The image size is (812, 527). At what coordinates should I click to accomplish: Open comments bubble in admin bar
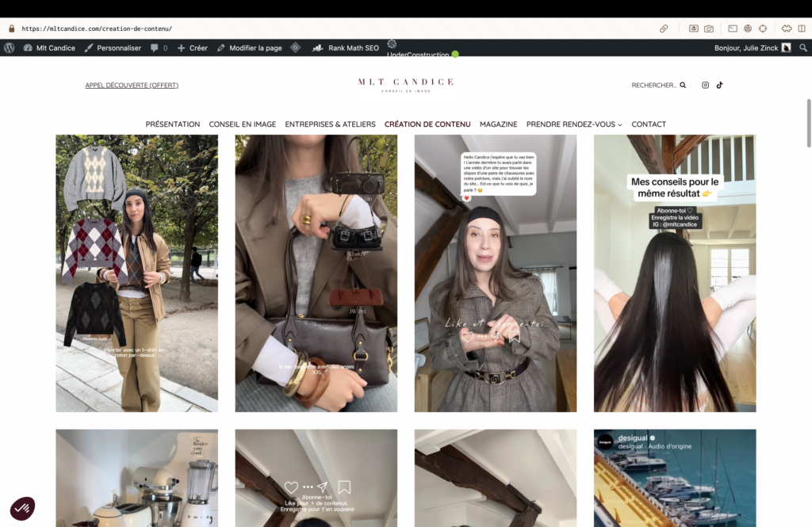[x=159, y=48]
